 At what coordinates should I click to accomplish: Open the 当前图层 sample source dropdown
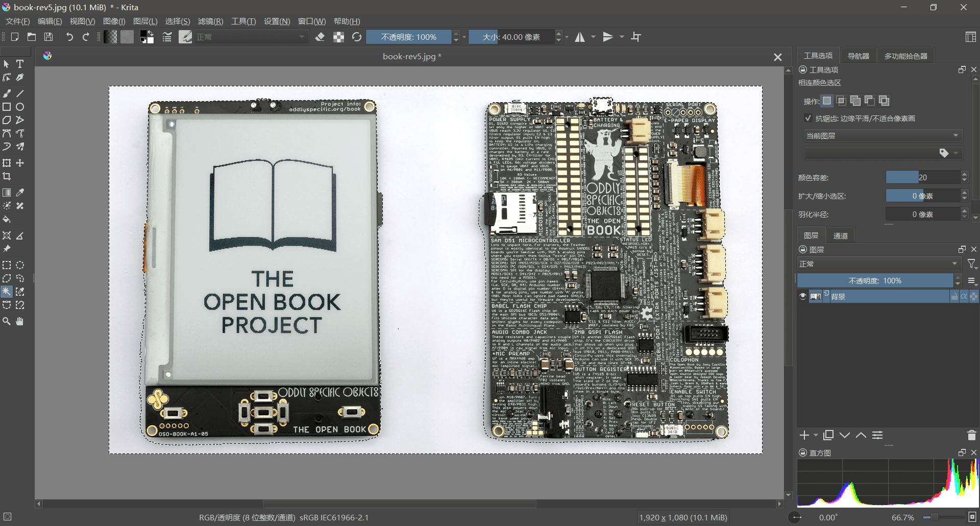click(x=883, y=135)
